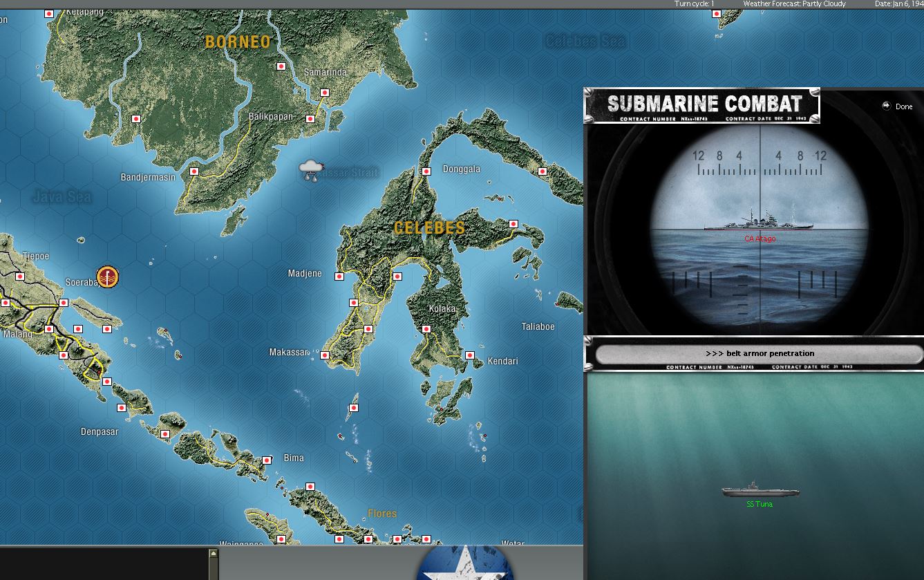Screen dimensions: 924x580
Task: Click the arrow icon beside Done
Action: pyautogui.click(x=886, y=106)
